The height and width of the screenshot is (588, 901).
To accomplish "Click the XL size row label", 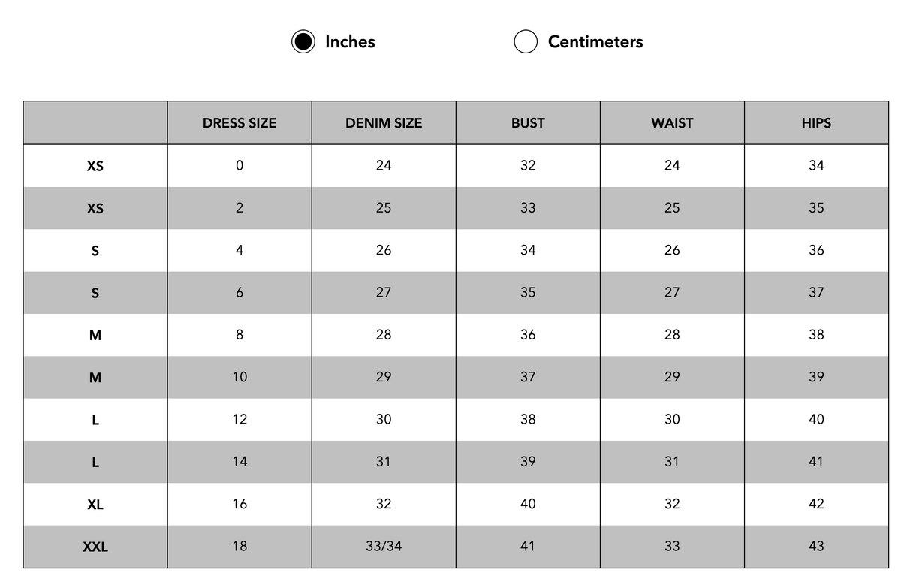I will 95,505.
